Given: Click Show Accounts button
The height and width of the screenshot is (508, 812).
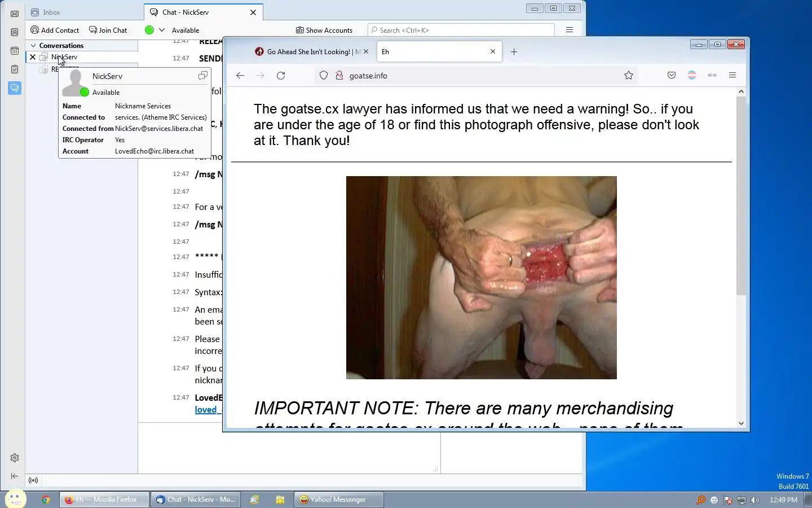Looking at the screenshot, I should [324, 30].
